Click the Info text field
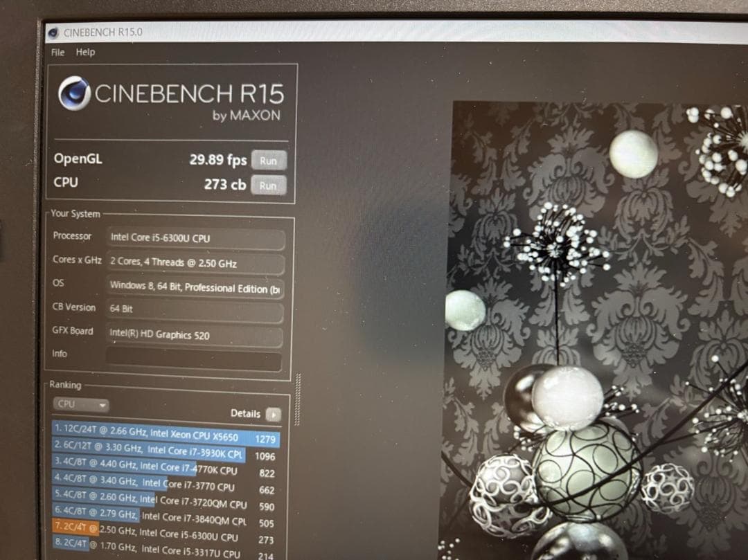This screenshot has width=748, height=560. tap(194, 359)
